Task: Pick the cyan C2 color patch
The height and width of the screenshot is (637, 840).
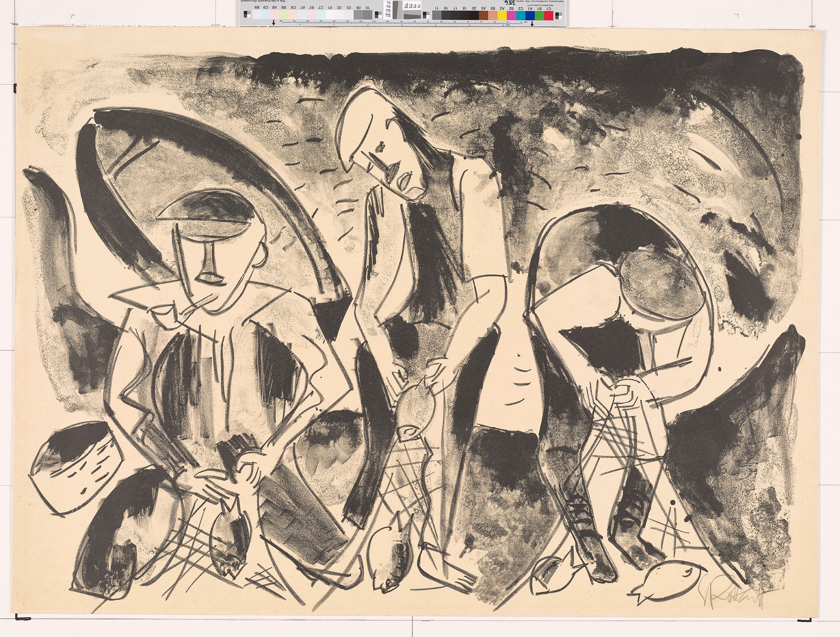Action: [x=521, y=15]
